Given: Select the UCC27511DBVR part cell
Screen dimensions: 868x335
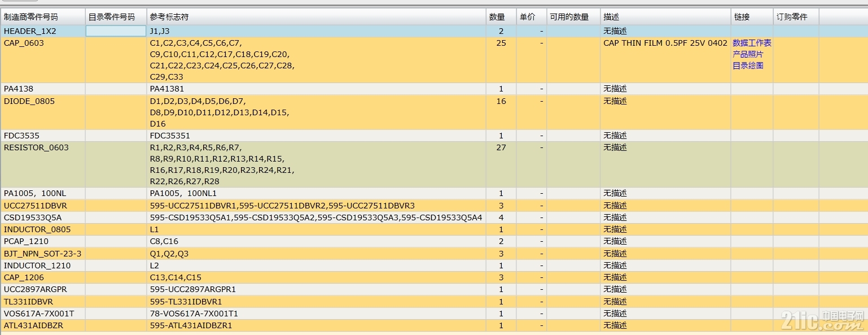Looking at the screenshot, I should (x=43, y=206).
